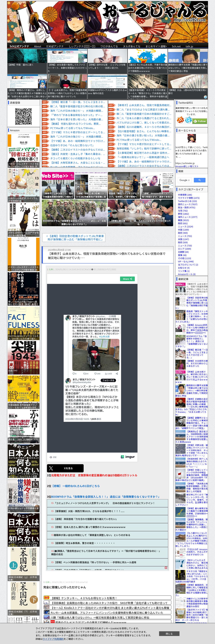Click the QR code under 読者登録
The width and height of the screenshot is (215, 644).
click(23, 116)
